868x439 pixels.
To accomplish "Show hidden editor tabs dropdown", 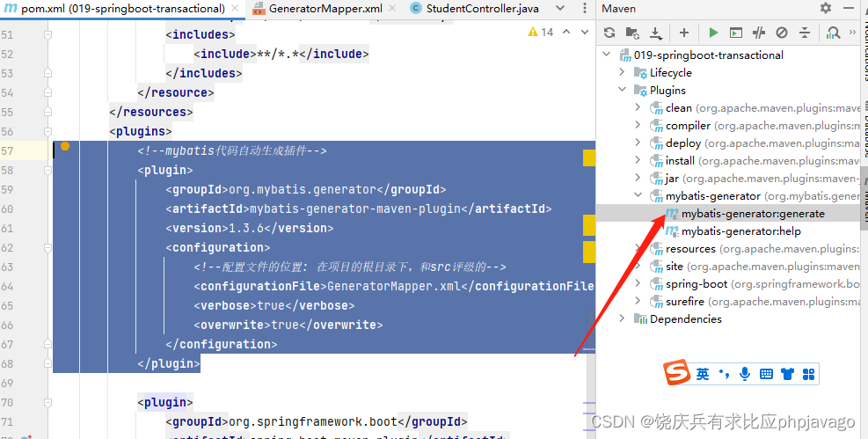I will pos(560,8).
